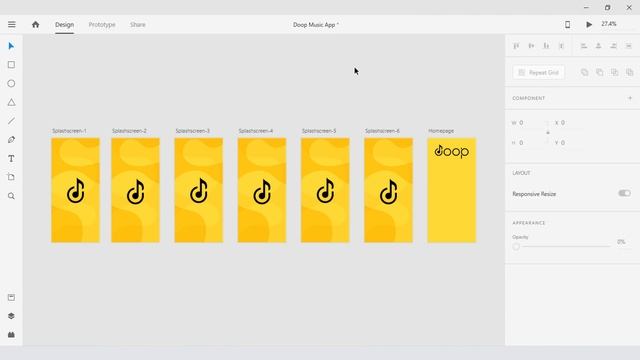
Task: Choose the Text tool
Action: pos(11,158)
